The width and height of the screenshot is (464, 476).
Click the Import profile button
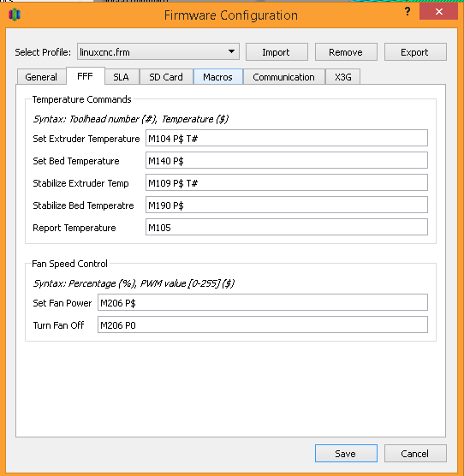click(277, 52)
